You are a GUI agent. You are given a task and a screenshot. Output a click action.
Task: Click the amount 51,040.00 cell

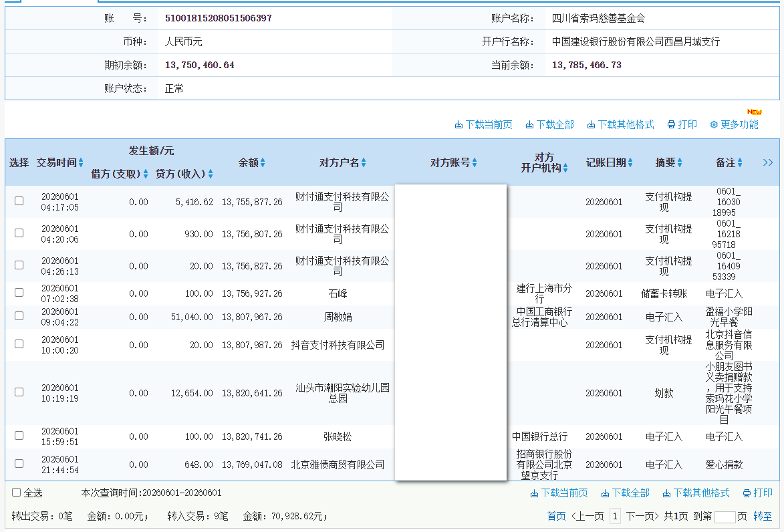coord(192,317)
